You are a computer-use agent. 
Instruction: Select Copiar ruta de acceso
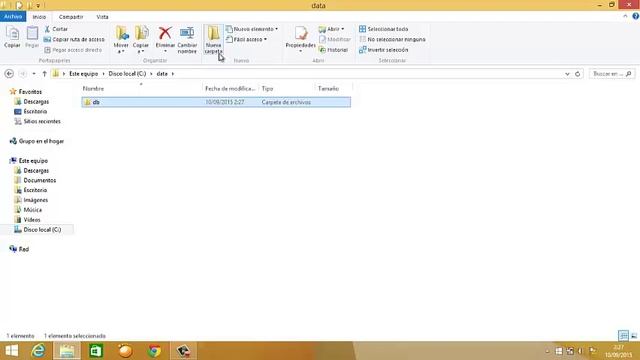point(74,40)
